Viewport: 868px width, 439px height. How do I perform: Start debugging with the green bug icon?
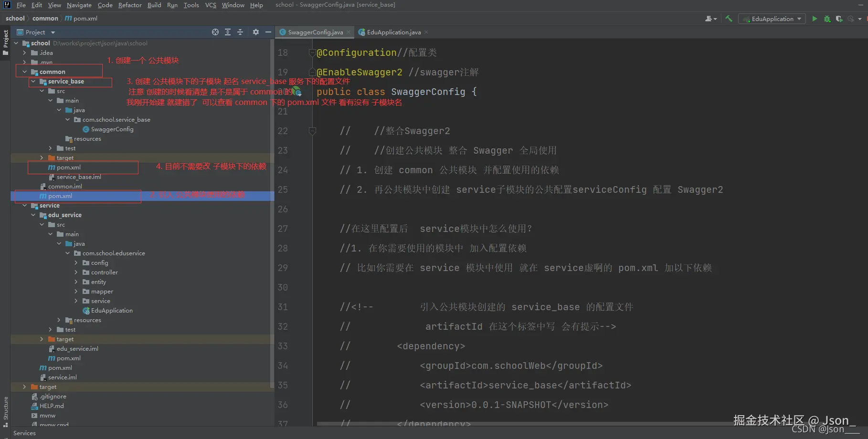coord(827,19)
